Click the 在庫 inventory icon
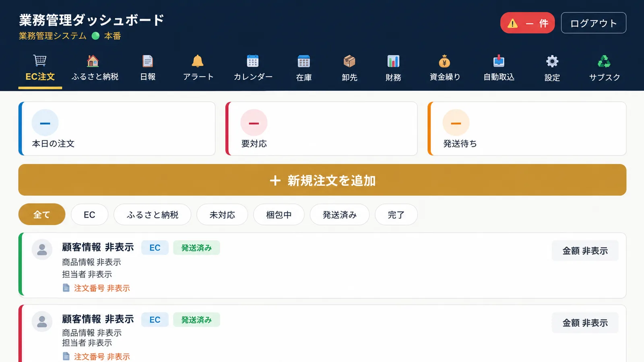Image resolution: width=644 pixels, height=362 pixels. coord(304,61)
